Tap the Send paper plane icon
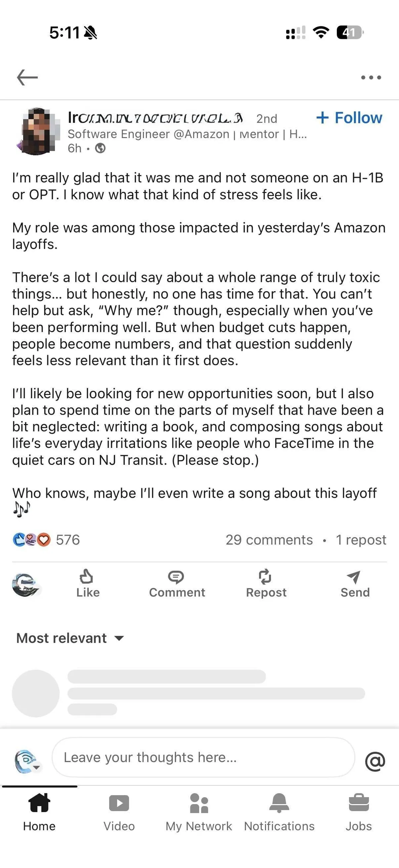Viewport: 399px width, 868px height. click(x=354, y=577)
